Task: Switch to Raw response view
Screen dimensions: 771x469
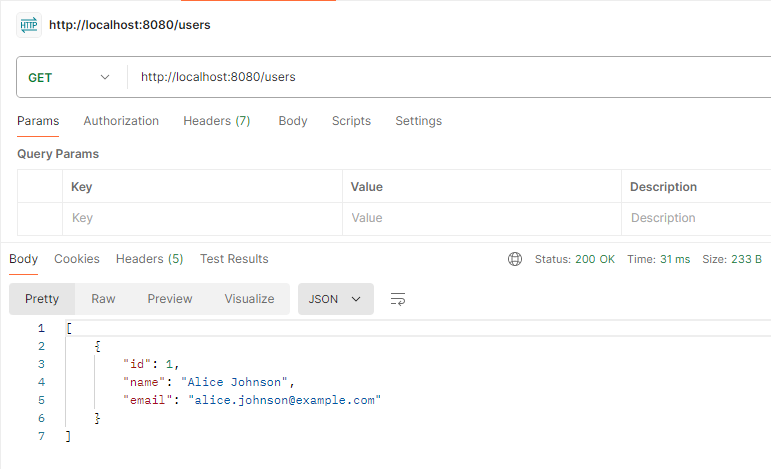Action: click(x=103, y=299)
